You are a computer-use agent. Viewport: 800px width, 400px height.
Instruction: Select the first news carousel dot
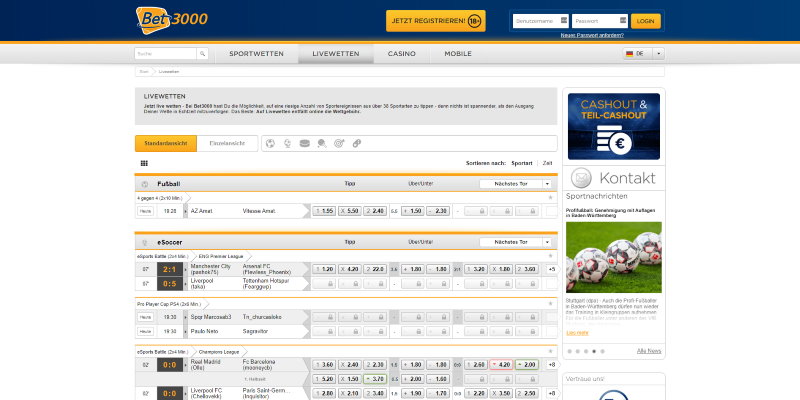(x=570, y=351)
